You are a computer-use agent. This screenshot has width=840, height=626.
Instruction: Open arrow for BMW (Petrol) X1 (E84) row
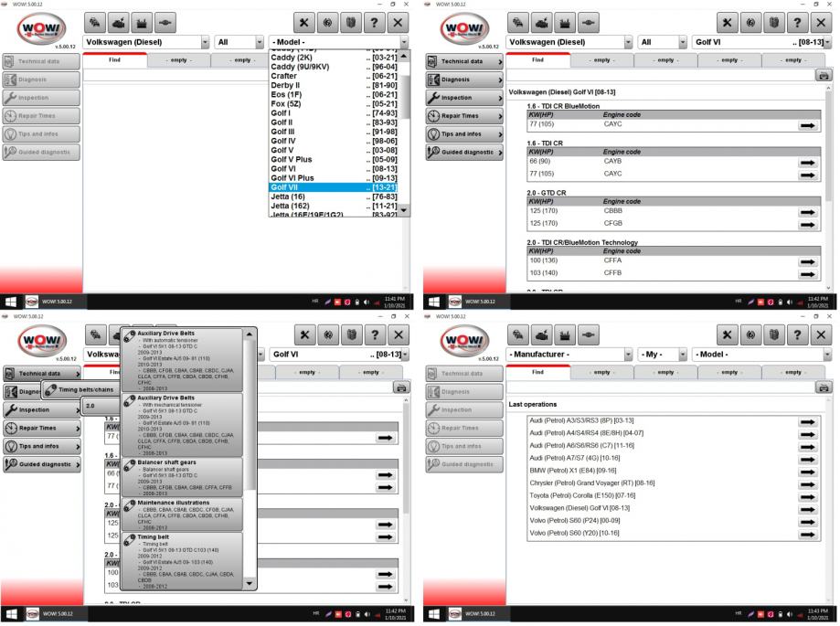[x=807, y=472]
